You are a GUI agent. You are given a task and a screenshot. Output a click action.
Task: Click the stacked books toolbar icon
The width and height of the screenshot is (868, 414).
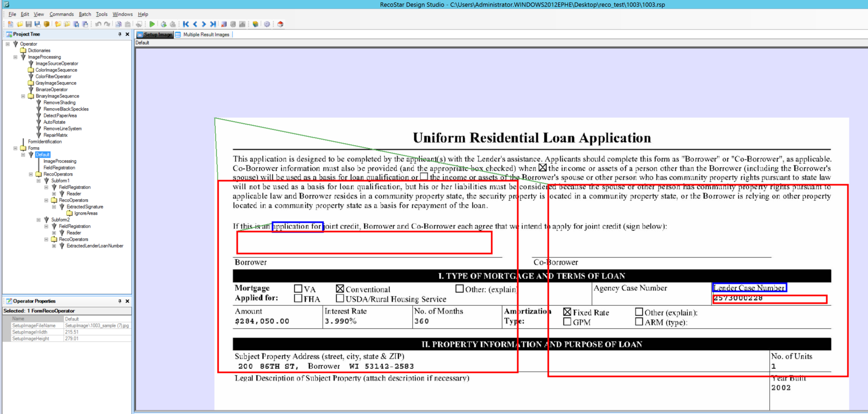256,24
